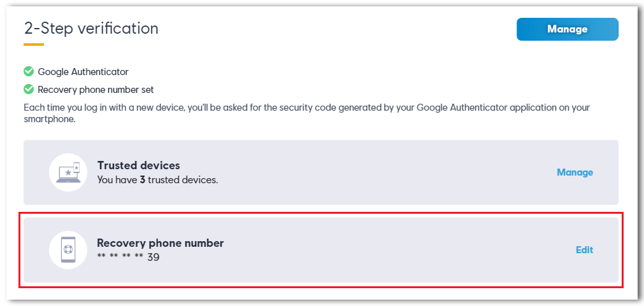644x306 pixels.
Task: Click the Trusted devices title
Action: (x=138, y=165)
